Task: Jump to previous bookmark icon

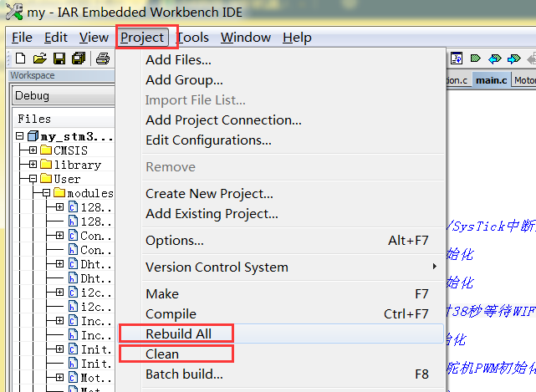Action: coord(495,59)
